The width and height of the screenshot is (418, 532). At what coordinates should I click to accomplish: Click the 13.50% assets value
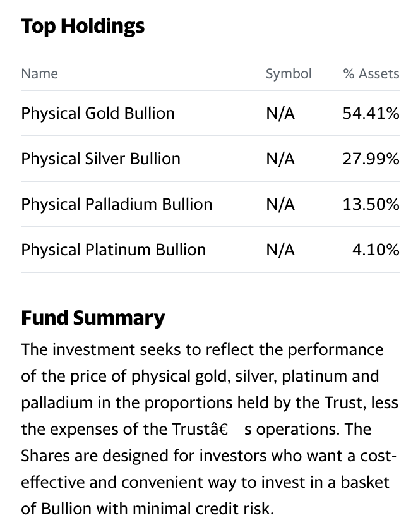[371, 204]
